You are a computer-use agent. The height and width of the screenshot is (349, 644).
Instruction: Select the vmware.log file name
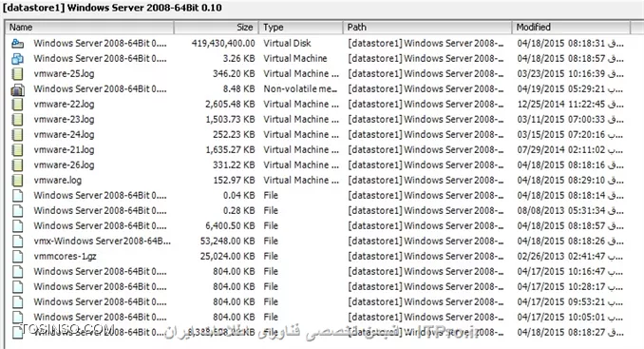pos(58,180)
